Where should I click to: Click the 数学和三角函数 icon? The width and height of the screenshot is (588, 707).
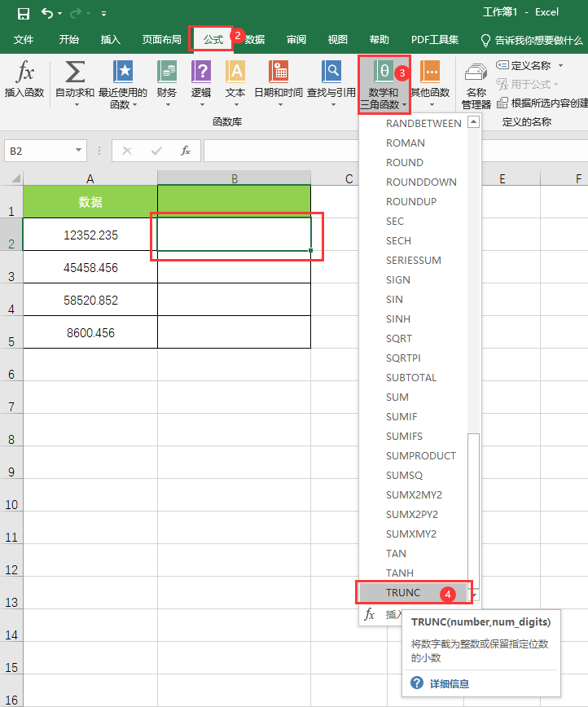pyautogui.click(x=384, y=72)
